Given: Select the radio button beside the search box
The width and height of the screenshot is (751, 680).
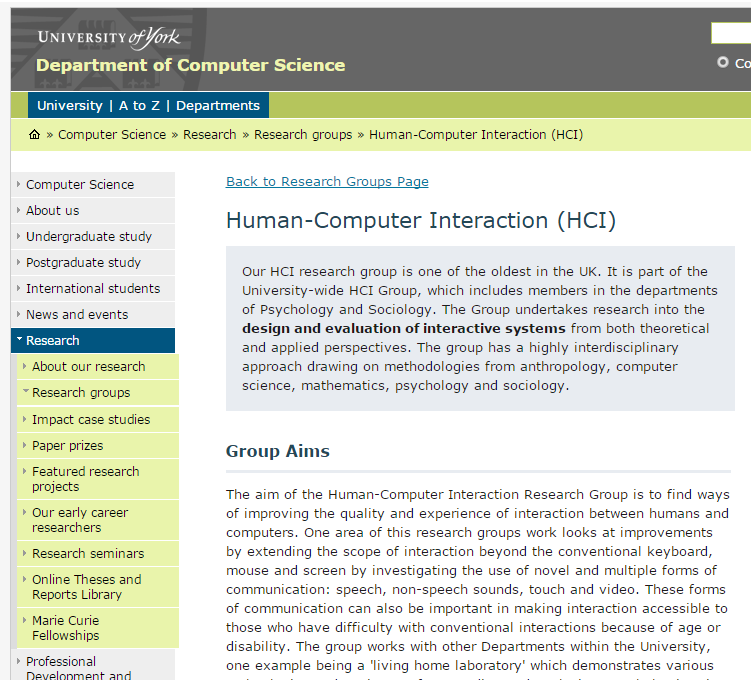Looking at the screenshot, I should point(723,62).
